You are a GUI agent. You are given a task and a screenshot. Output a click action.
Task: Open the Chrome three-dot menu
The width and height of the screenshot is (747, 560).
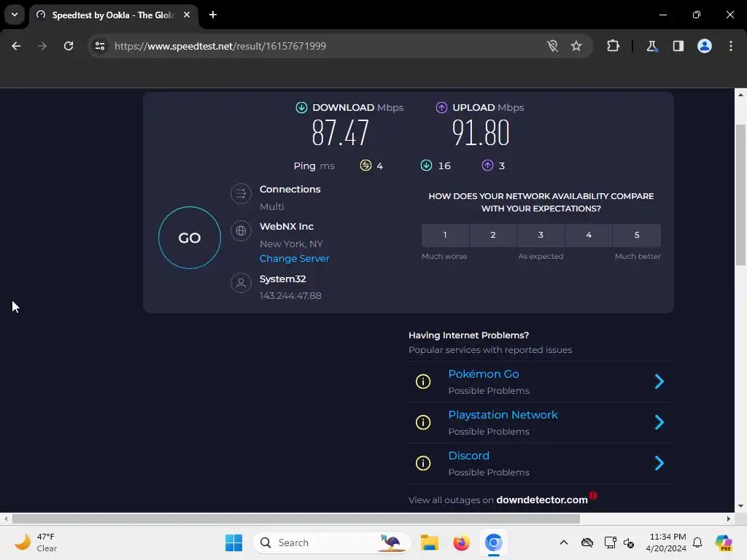731,46
